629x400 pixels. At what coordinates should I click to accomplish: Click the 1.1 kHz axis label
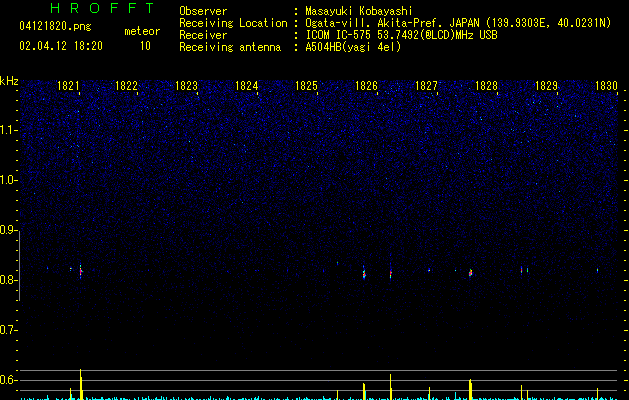[x=8, y=130]
